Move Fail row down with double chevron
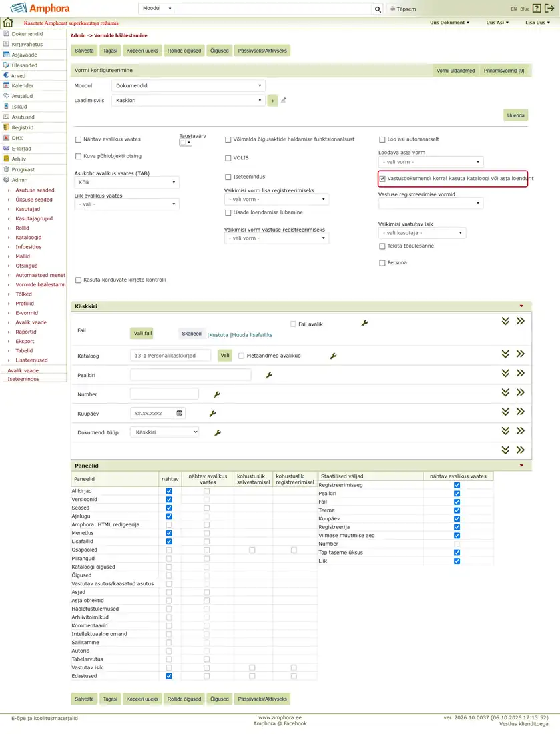Screen dimensions: 560x734 pos(505,321)
